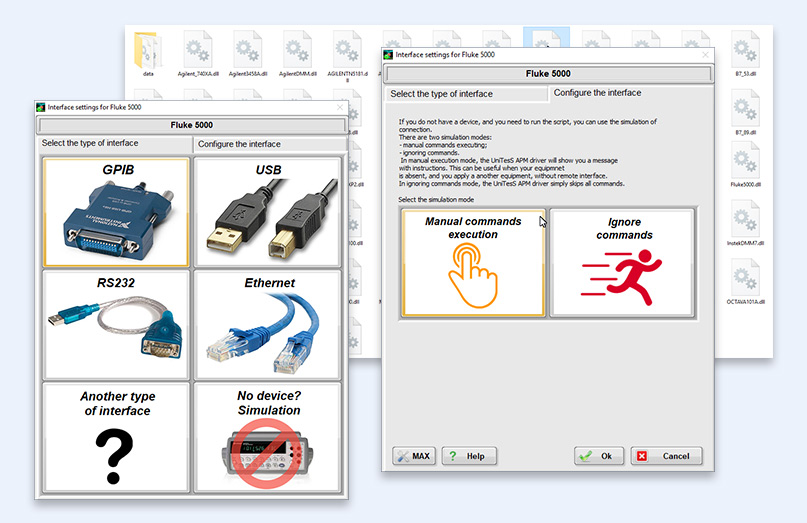The image size is (807, 523).
Task: Select the B7_89.dll file
Action: pos(746,113)
